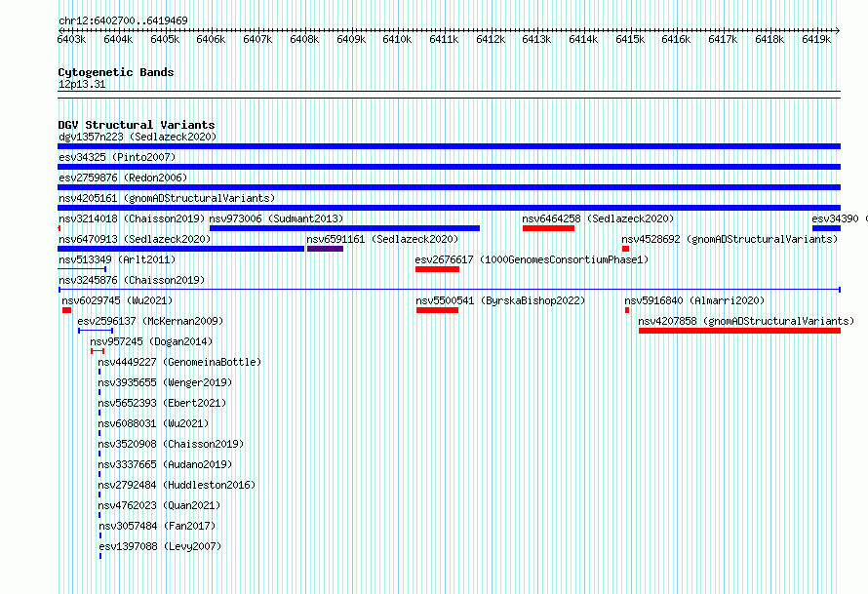The image size is (868, 594).
Task: Click nsv957245 (Dogan2014) label
Action: (151, 341)
